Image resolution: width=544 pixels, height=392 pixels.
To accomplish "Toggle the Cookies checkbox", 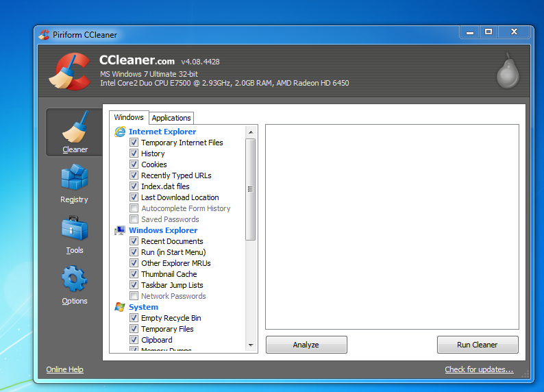I will [134, 164].
